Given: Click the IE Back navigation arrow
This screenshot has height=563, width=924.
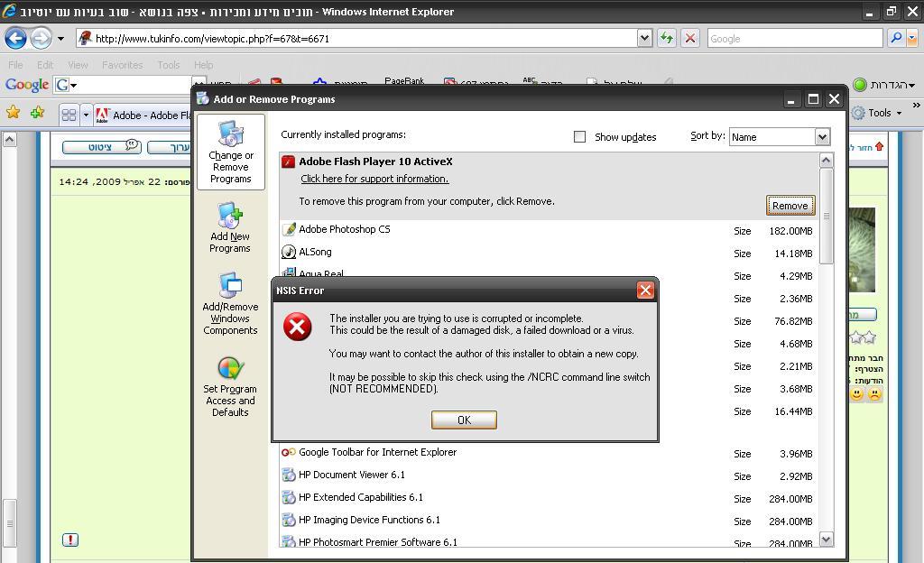Looking at the screenshot, I should click(x=15, y=38).
